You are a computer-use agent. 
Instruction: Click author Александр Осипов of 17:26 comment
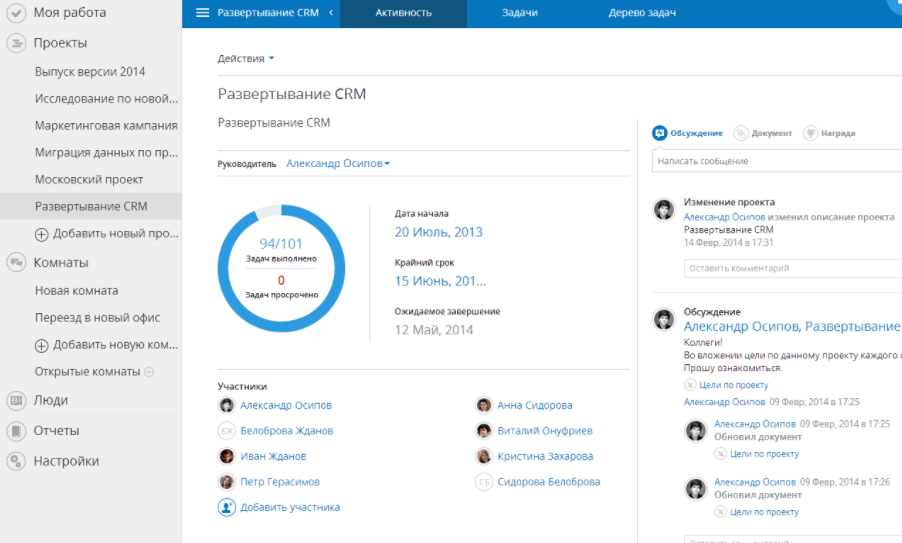click(755, 482)
